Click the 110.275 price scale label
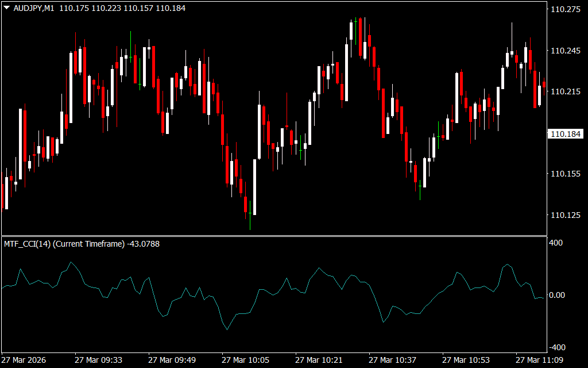This screenshot has width=588, height=368. (565, 9)
